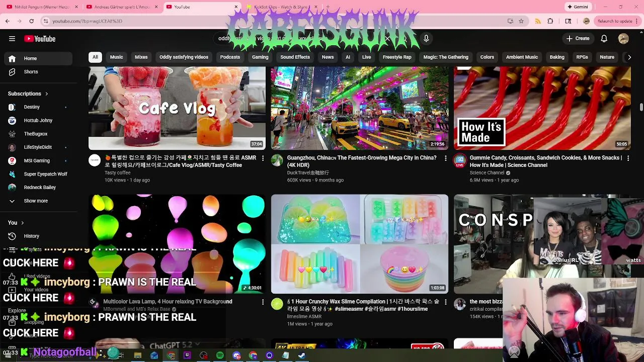Go to the YouTube logo homepage
This screenshot has height=362, width=644.
(x=40, y=39)
